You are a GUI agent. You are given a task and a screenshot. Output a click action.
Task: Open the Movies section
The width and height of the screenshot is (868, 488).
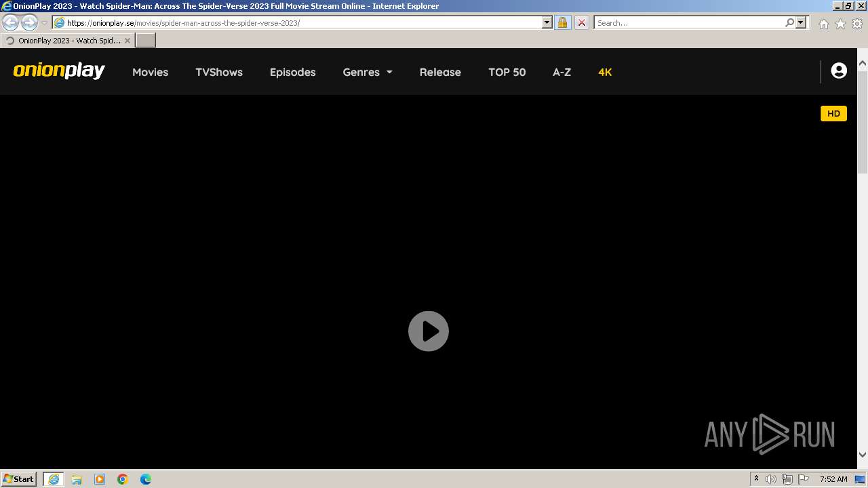[x=150, y=72]
